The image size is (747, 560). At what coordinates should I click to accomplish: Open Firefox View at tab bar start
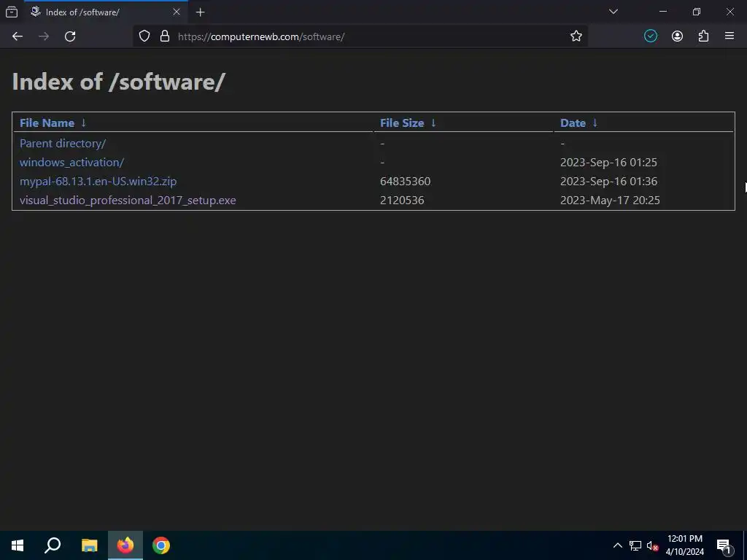point(12,12)
